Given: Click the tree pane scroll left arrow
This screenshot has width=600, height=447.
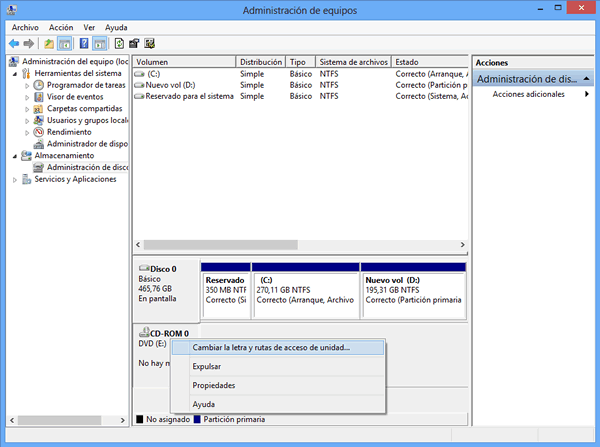Looking at the screenshot, I should point(12,420).
